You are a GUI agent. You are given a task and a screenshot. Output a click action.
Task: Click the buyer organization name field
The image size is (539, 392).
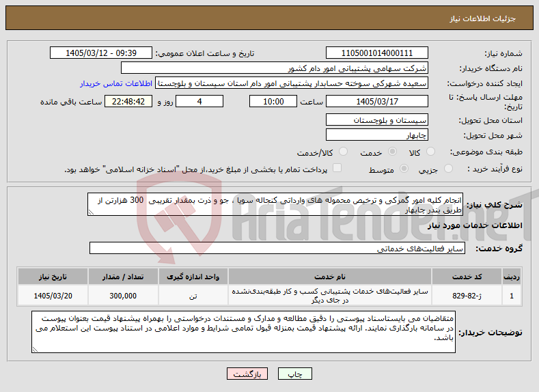click(x=275, y=68)
